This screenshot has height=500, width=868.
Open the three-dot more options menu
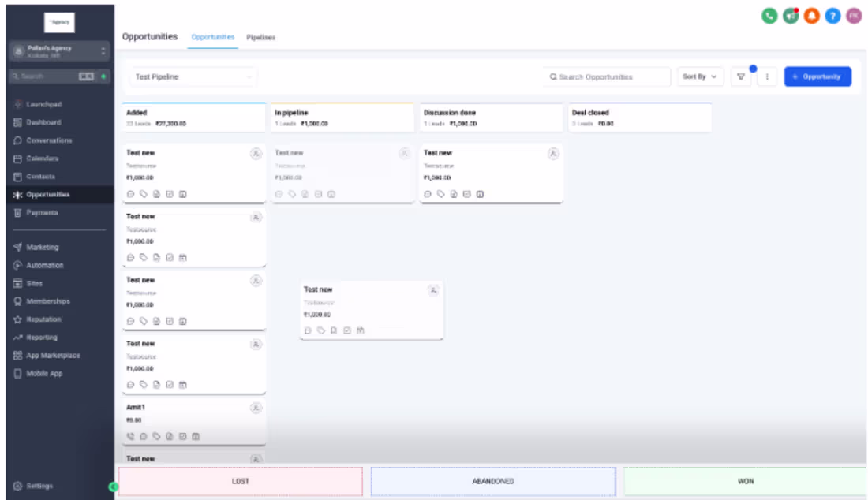pyautogui.click(x=767, y=76)
